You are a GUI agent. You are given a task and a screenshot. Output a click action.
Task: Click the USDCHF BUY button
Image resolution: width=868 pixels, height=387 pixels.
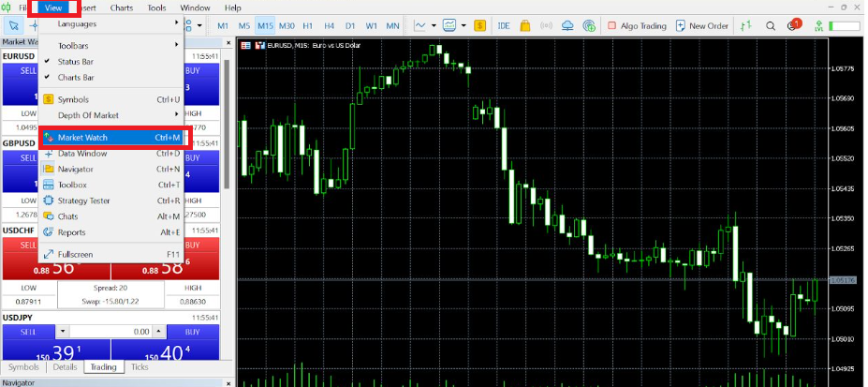pyautogui.click(x=193, y=245)
